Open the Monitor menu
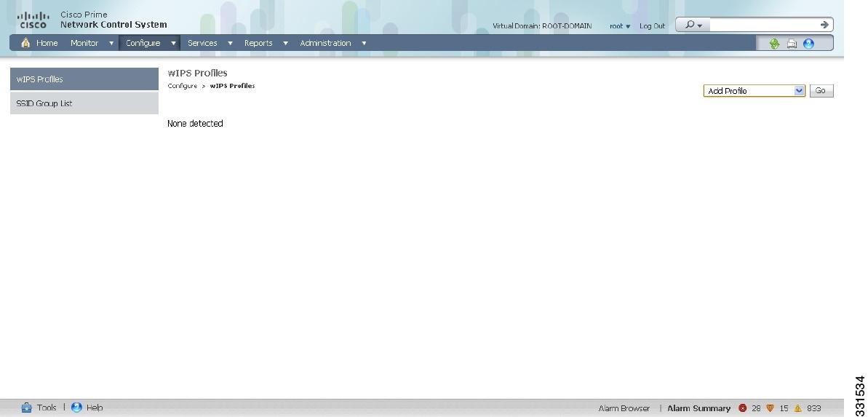 (84, 43)
